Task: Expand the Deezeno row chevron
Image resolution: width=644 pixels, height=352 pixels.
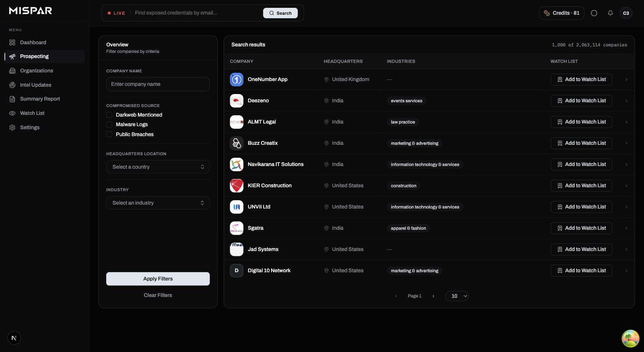Action: tap(626, 101)
